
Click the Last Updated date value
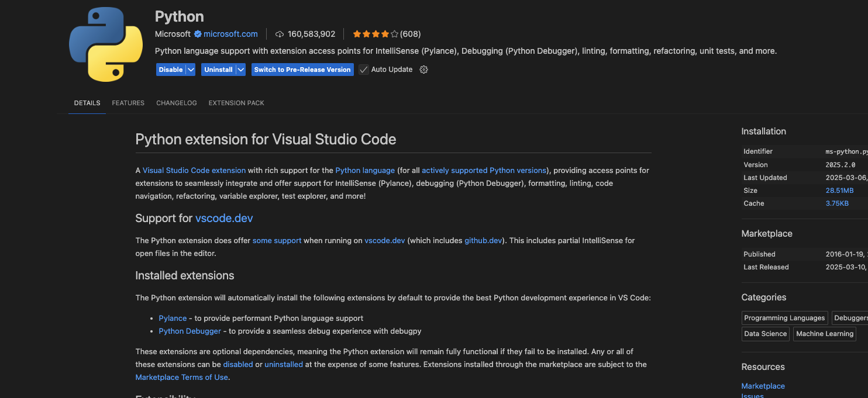pyautogui.click(x=846, y=178)
